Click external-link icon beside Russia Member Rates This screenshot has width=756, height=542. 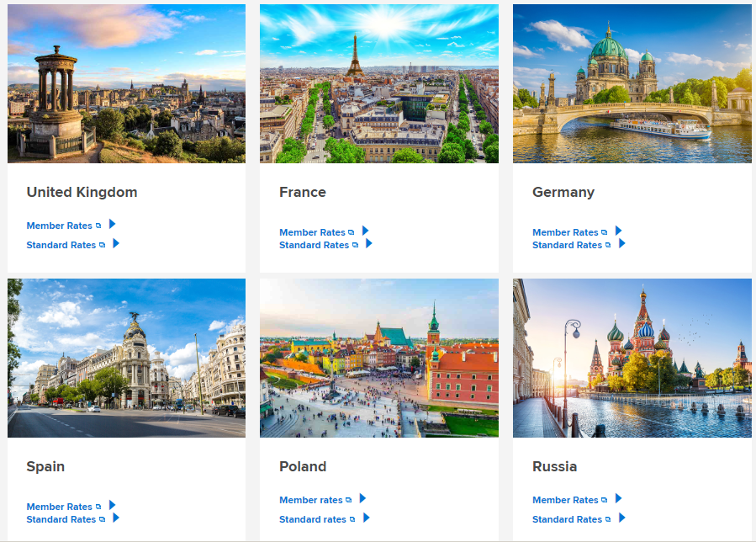[604, 501]
